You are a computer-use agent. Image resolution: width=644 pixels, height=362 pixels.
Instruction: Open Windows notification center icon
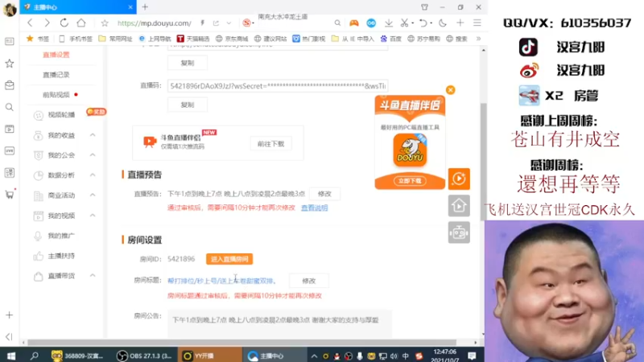pyautogui.click(x=472, y=356)
